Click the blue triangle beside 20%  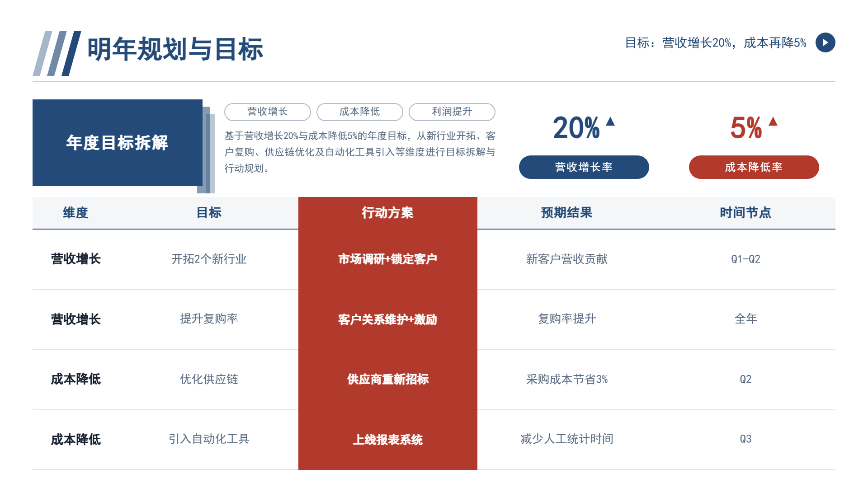point(610,121)
